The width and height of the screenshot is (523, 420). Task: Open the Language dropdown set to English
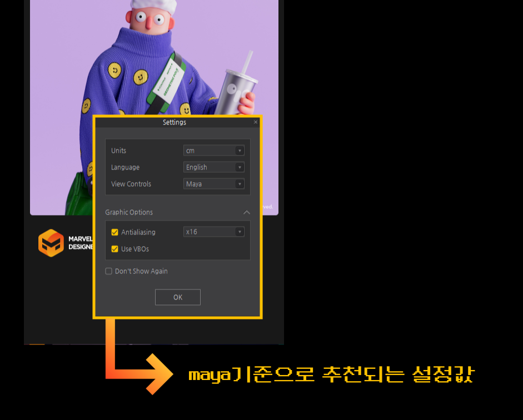pyautogui.click(x=214, y=167)
